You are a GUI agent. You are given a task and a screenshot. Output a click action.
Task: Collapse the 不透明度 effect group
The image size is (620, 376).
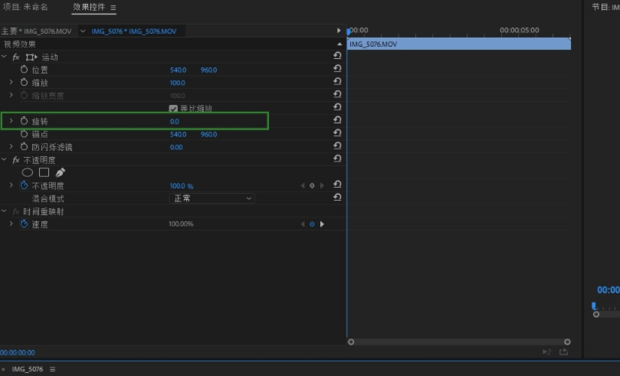[x=4, y=160]
